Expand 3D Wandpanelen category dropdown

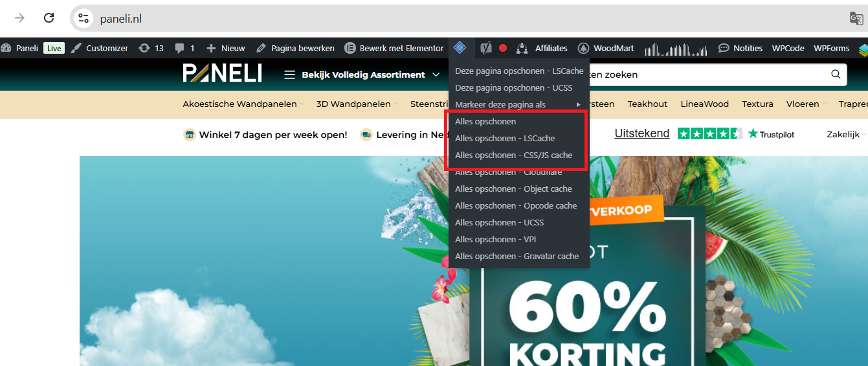coord(357,104)
